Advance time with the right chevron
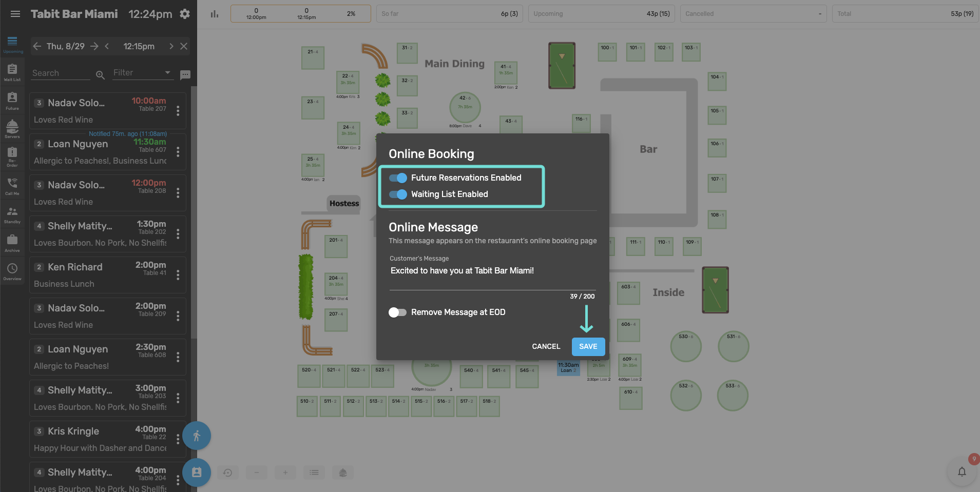 click(x=171, y=46)
